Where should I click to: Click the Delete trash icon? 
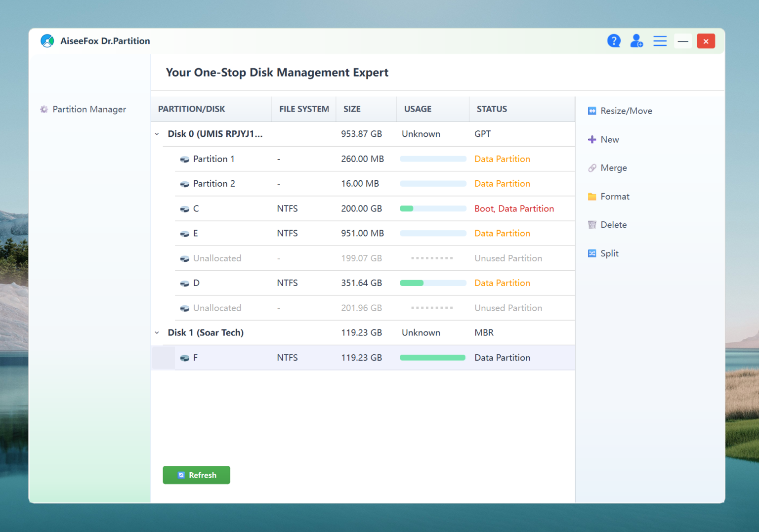click(x=592, y=225)
